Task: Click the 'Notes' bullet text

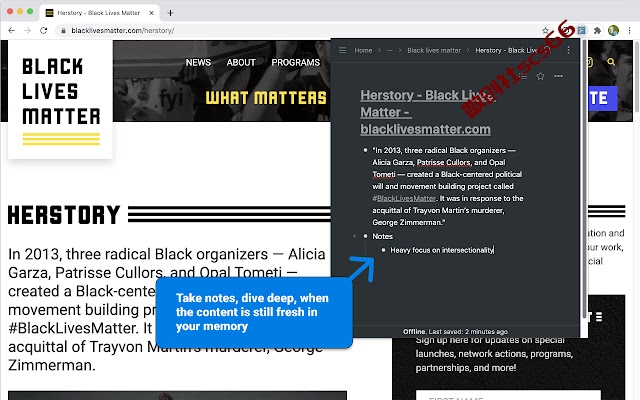Action: pyautogui.click(x=382, y=236)
